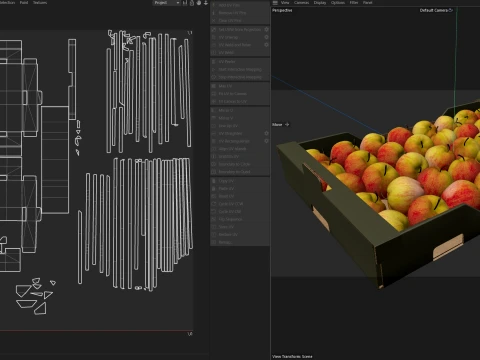Open UV Rectangularize options gear

click(266, 141)
